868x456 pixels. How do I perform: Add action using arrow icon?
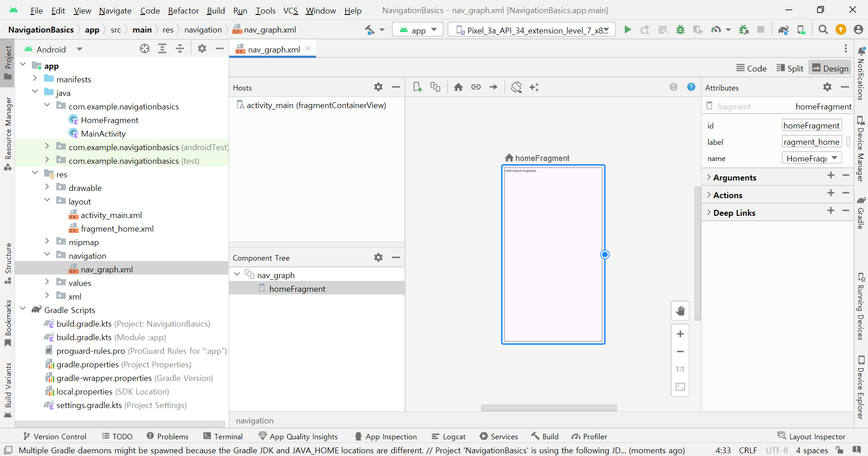(x=494, y=87)
